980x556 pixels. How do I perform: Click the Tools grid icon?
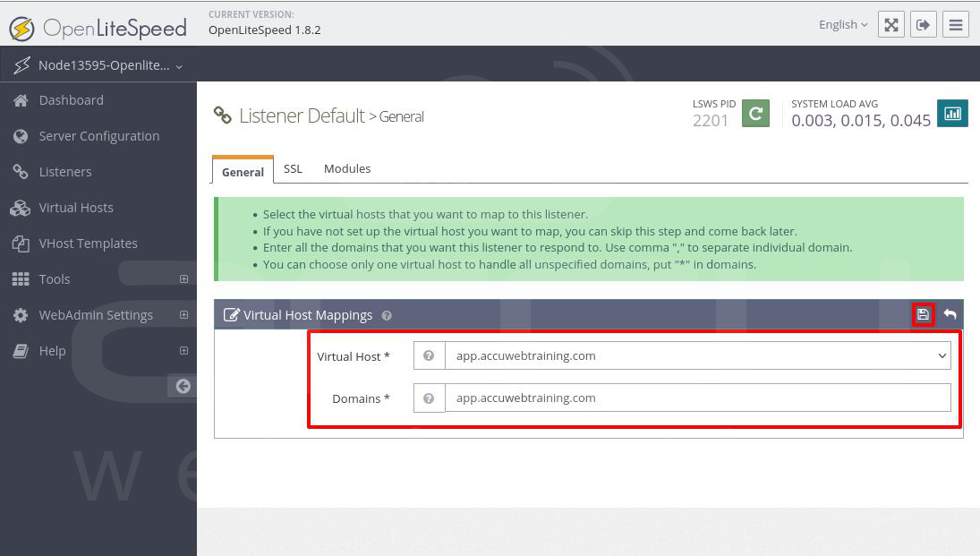pos(21,279)
